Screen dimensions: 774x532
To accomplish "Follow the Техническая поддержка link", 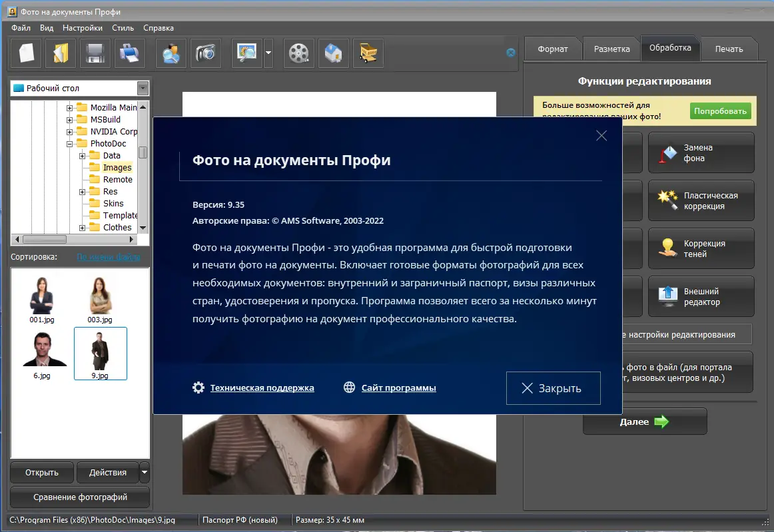I will click(x=262, y=388).
